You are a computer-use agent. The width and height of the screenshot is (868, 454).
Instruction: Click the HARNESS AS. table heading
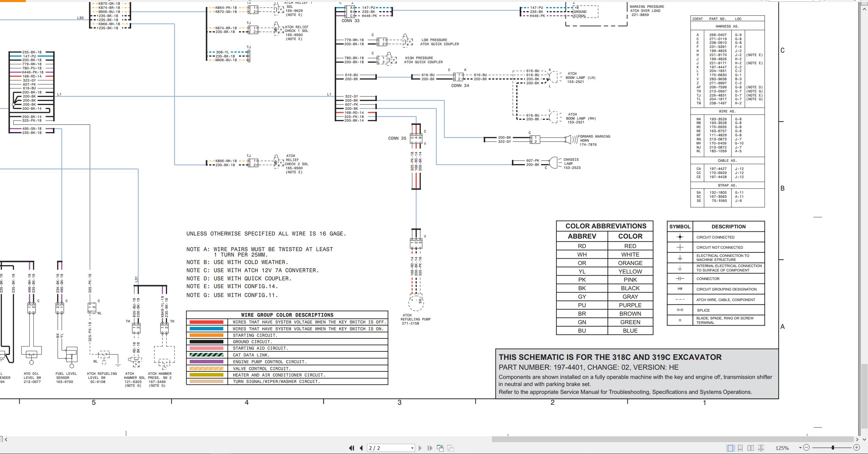pyautogui.click(x=727, y=26)
